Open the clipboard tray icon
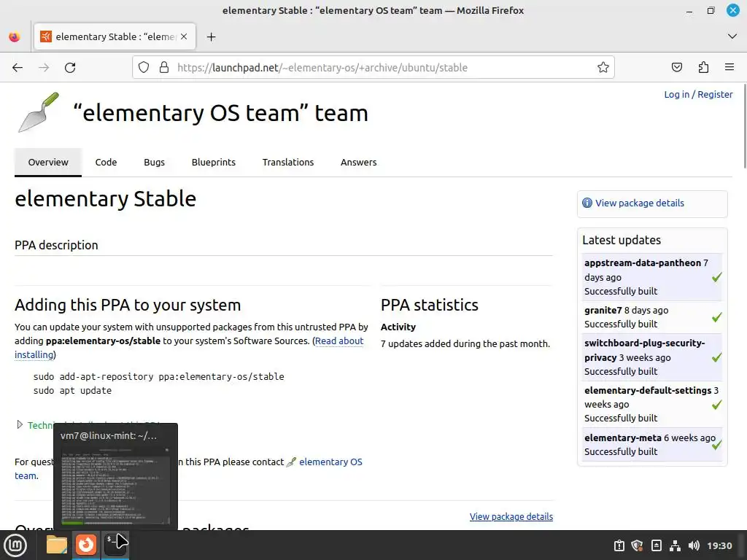 point(619,545)
